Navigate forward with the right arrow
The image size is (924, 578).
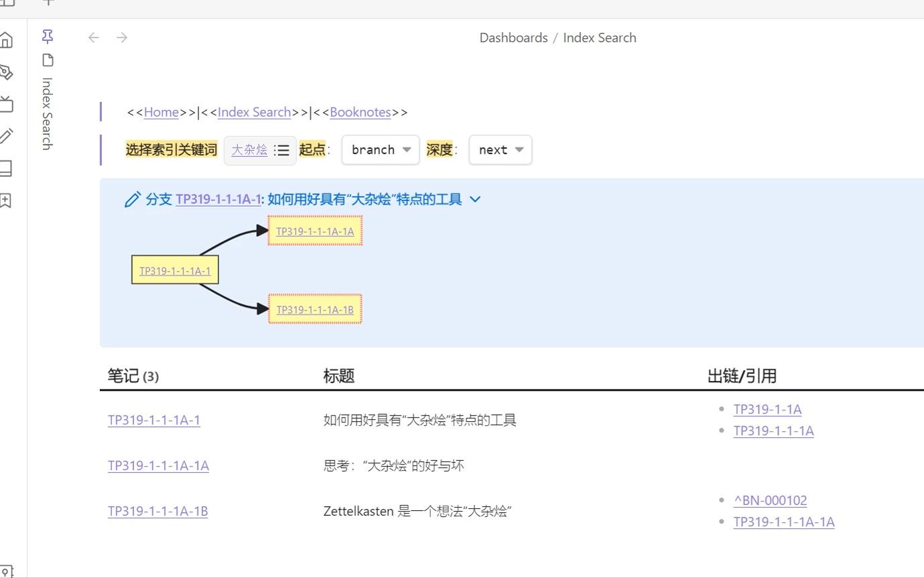[121, 38]
